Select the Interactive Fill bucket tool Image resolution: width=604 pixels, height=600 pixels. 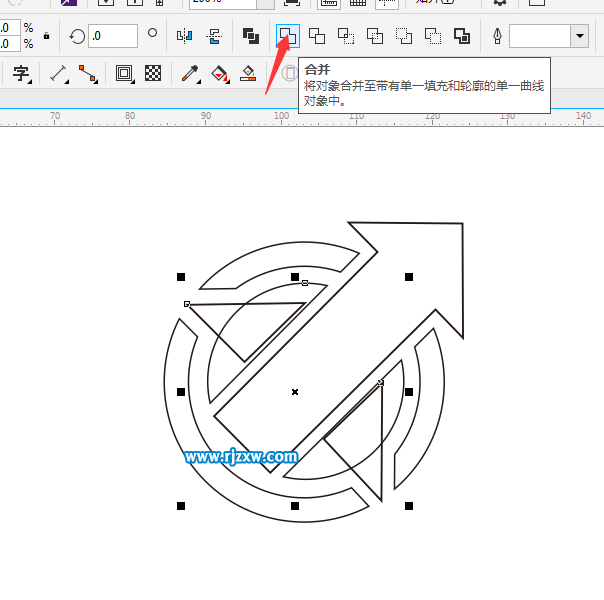point(219,73)
